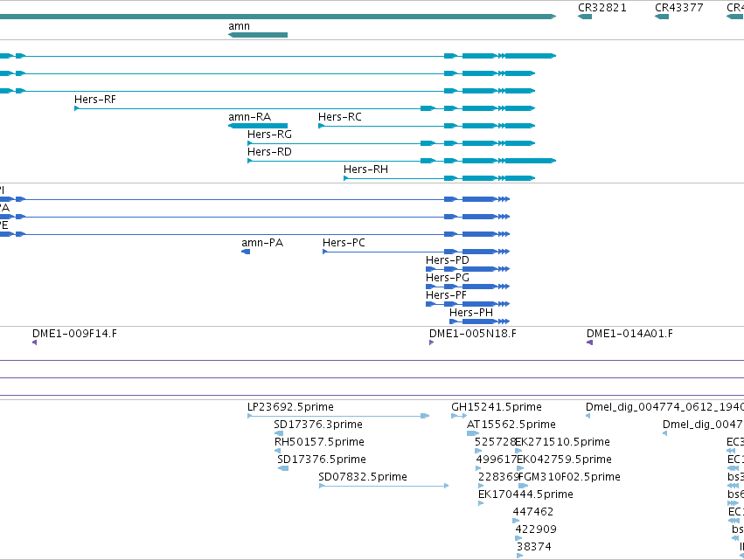Open the Hers-RF transcript label
This screenshot has height=560, width=744.
95,100
